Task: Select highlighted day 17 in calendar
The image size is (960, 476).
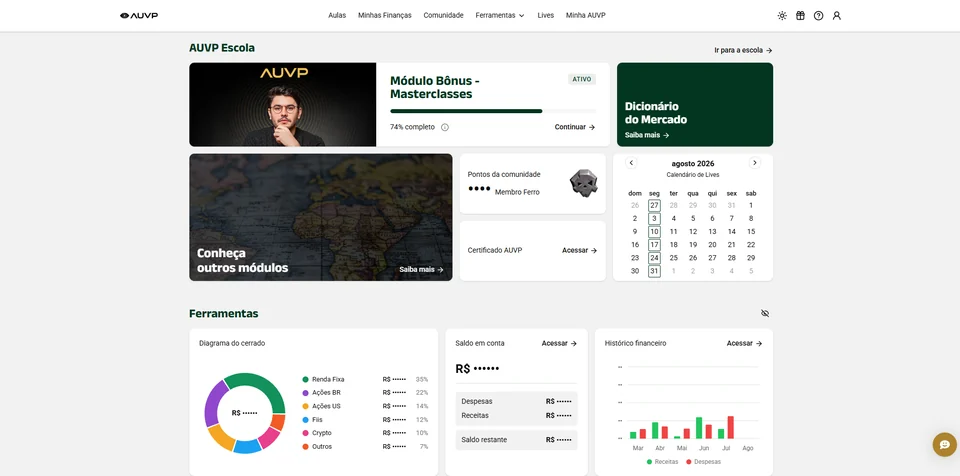Action: pyautogui.click(x=654, y=245)
